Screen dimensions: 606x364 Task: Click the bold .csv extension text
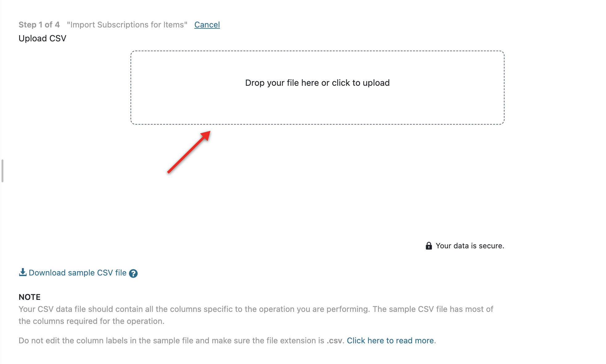[334, 341]
